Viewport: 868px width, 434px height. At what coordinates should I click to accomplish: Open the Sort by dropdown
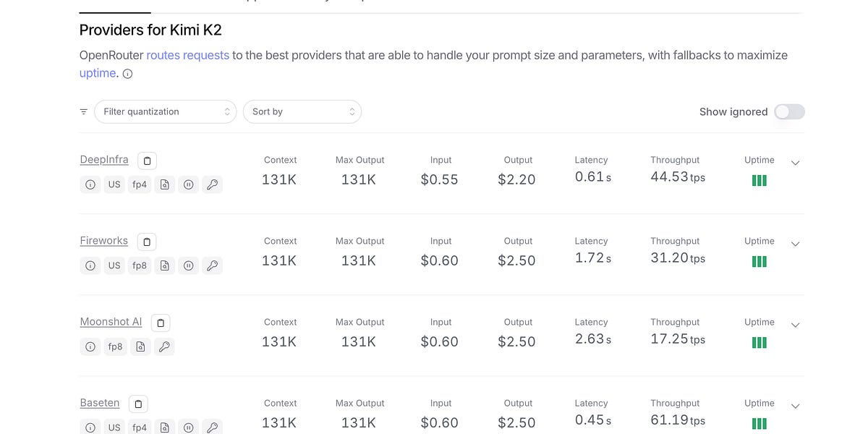point(302,111)
